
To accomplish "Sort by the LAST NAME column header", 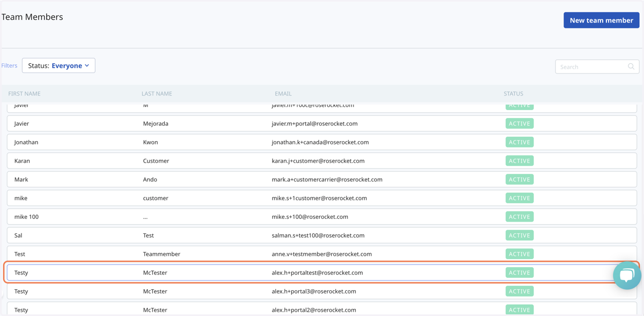I will [157, 93].
